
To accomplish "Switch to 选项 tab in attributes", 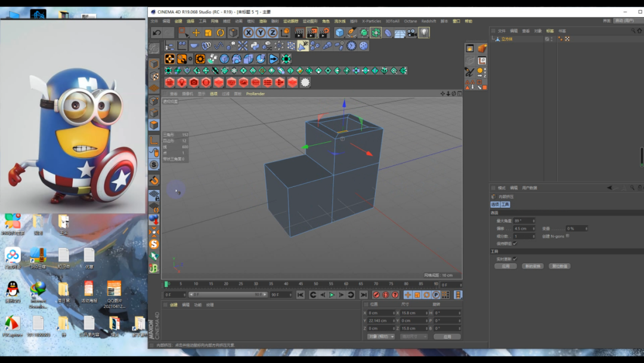I will (495, 204).
